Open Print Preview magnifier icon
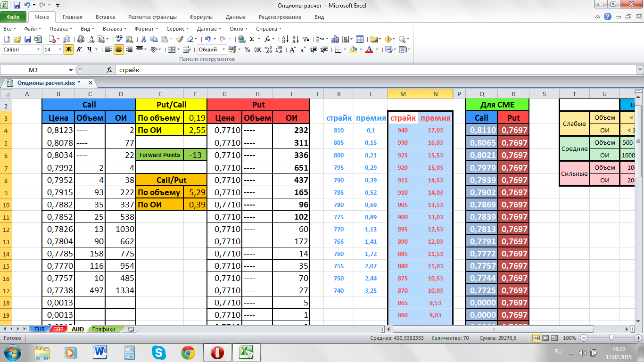The image size is (644, 362). coord(91,39)
